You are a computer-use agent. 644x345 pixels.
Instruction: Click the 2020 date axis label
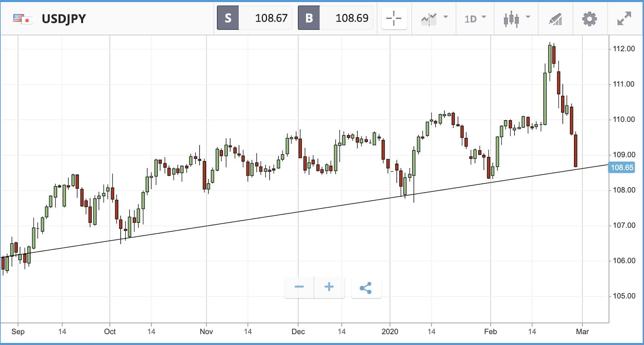tap(390, 332)
